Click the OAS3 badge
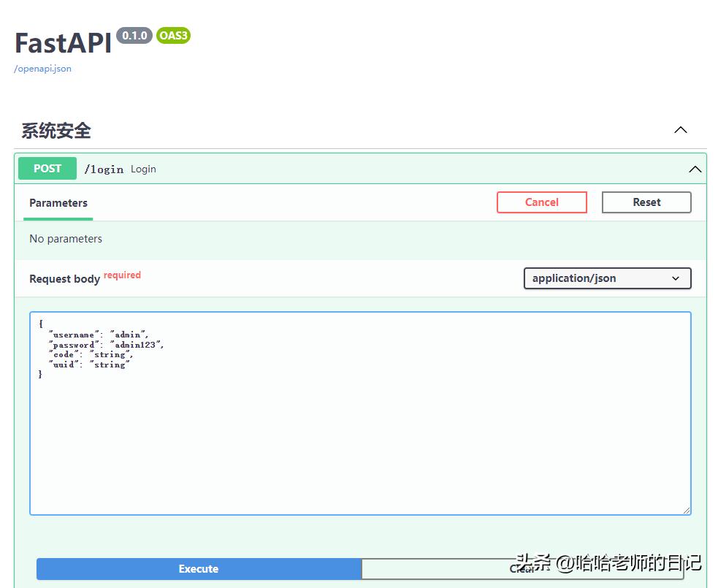718x588 pixels. tap(173, 36)
